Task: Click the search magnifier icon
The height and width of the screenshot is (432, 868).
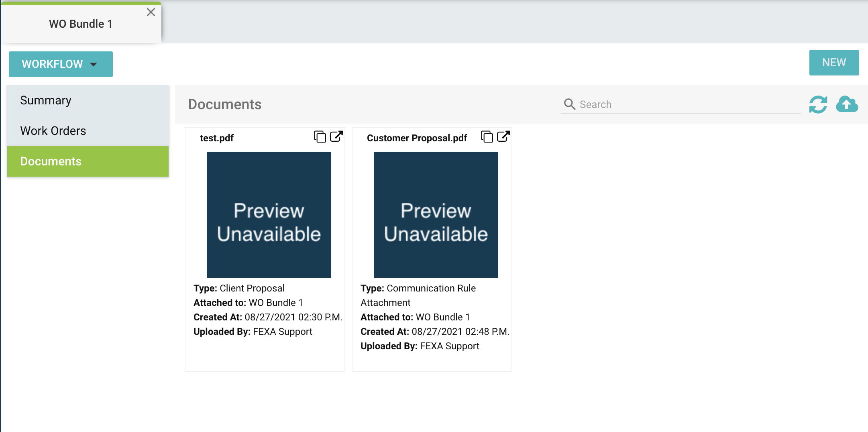Action: [x=569, y=104]
